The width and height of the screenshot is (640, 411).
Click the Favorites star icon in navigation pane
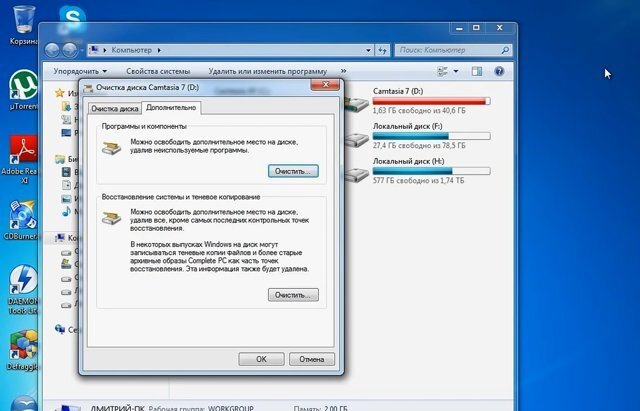pos(60,93)
